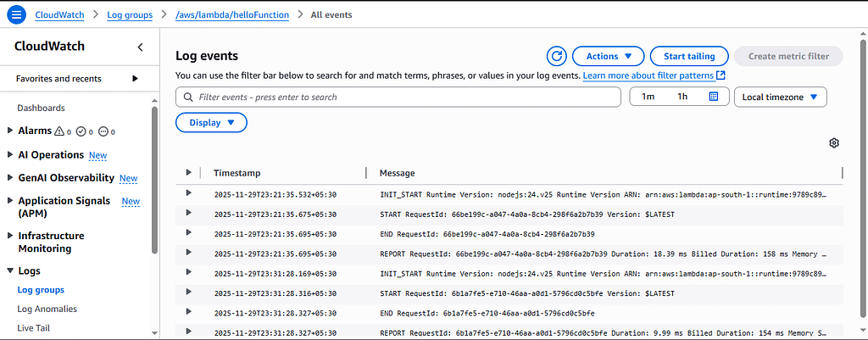Expand the START RequestId 66be199c log row
The width and height of the screenshot is (868, 340).
click(189, 213)
